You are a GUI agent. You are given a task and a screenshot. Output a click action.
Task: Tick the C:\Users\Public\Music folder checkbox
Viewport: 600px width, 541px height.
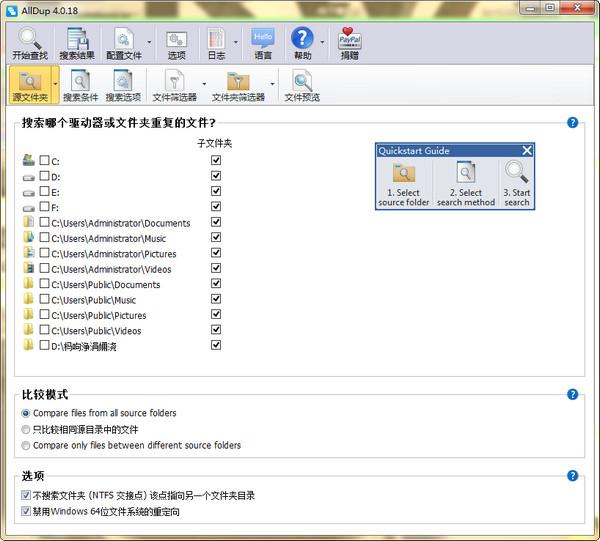point(44,300)
